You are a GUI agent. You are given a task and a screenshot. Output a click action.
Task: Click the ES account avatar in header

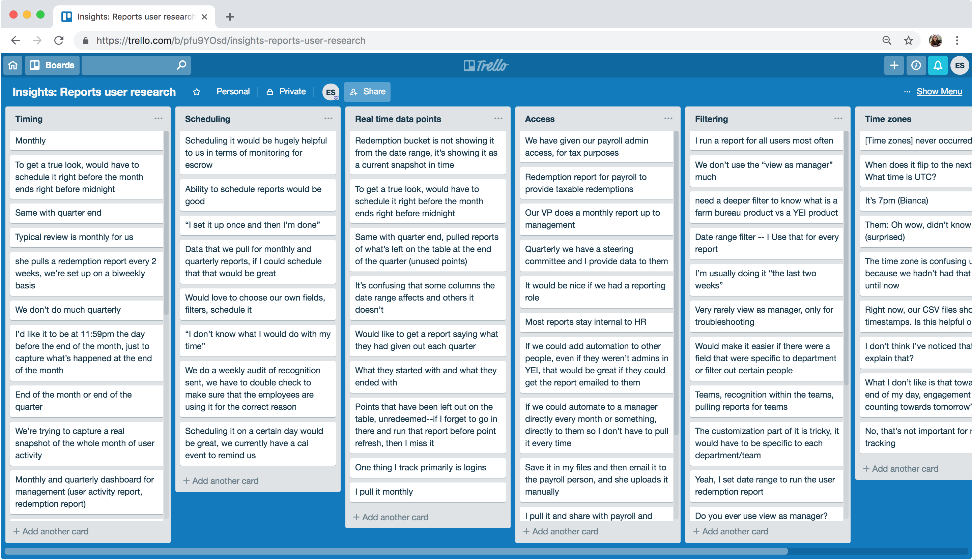[960, 65]
